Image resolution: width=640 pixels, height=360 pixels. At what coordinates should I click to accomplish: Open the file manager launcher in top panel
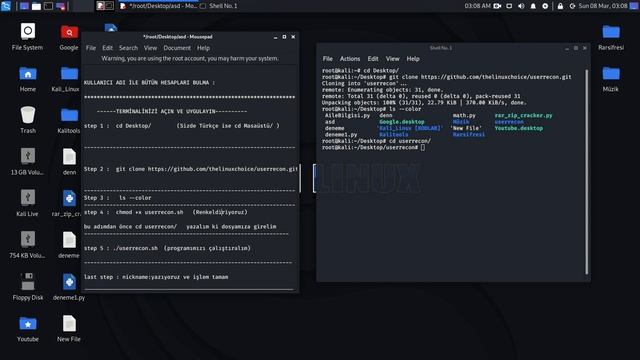[x=36, y=6]
